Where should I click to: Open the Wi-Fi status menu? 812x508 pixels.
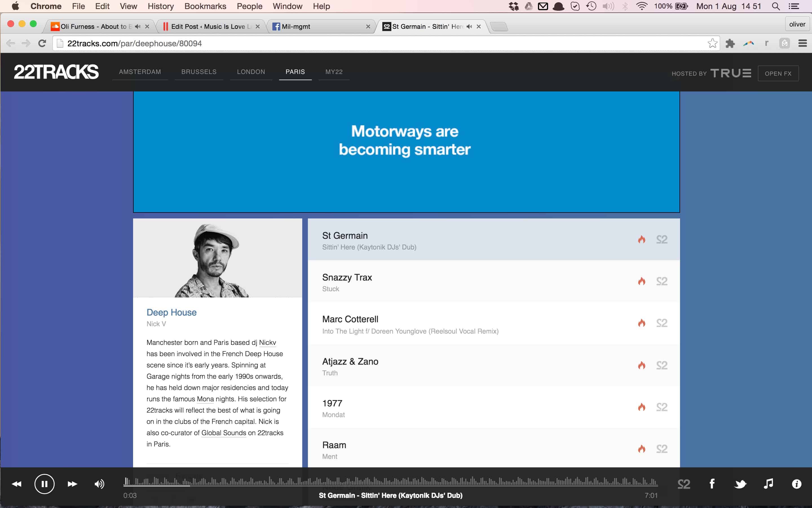641,6
